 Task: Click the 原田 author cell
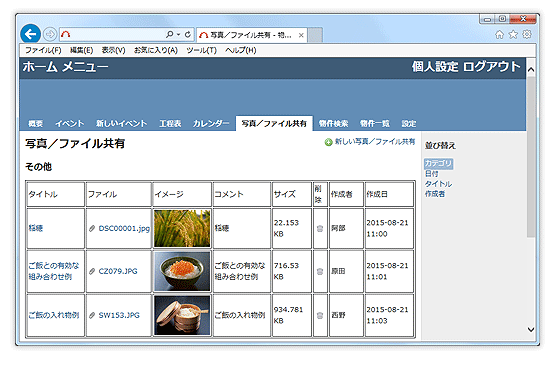tap(346, 271)
